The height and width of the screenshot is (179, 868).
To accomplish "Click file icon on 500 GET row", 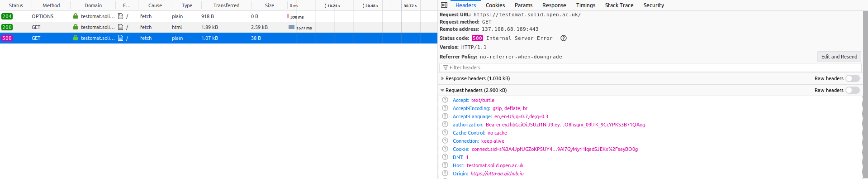I will click(x=120, y=38).
